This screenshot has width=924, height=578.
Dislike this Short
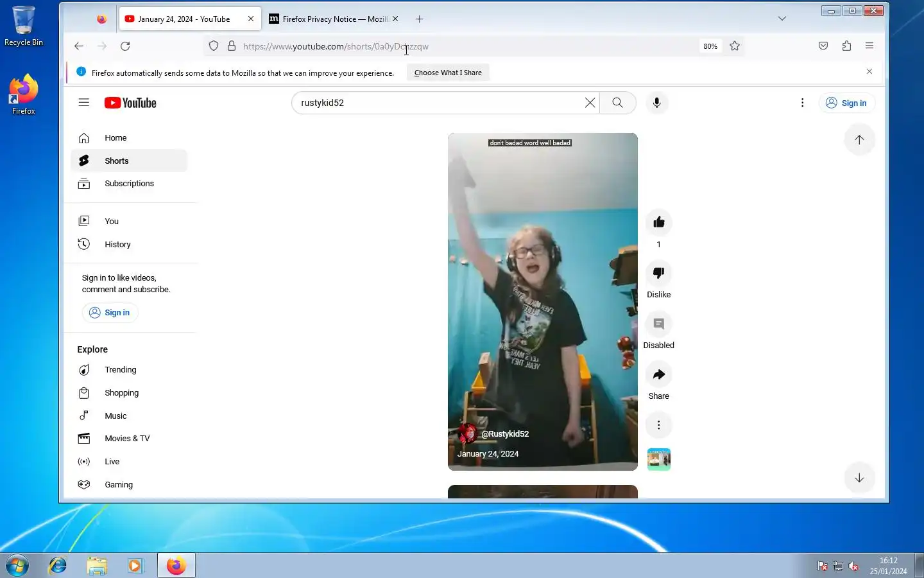(x=658, y=273)
